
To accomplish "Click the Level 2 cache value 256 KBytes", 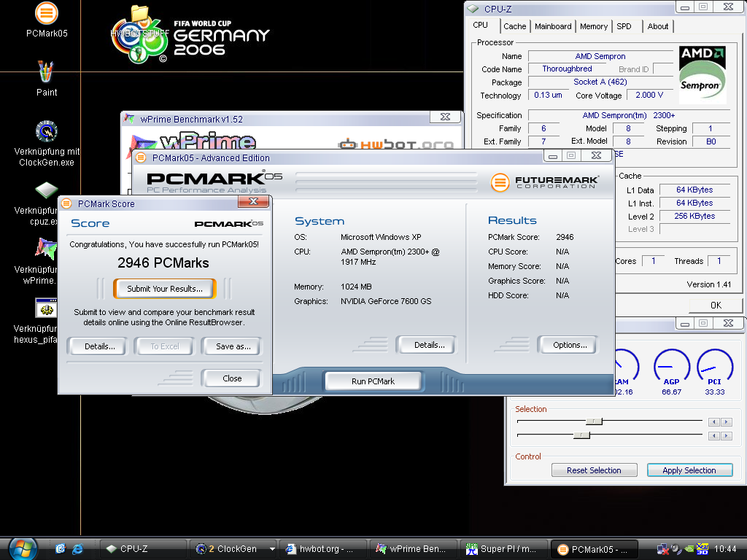I will click(x=694, y=216).
